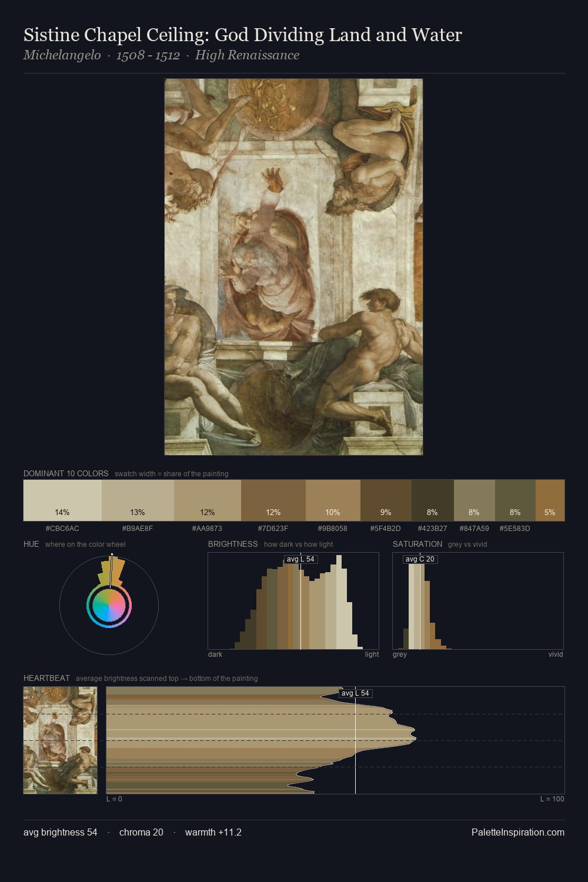
Task: Click the 'avg brightness 54' footer stat
Action: [61, 832]
